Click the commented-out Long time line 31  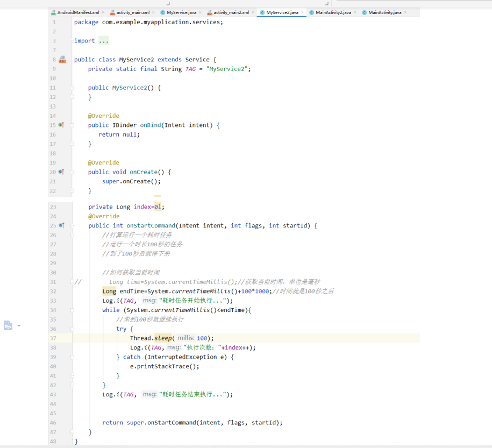click(x=197, y=282)
